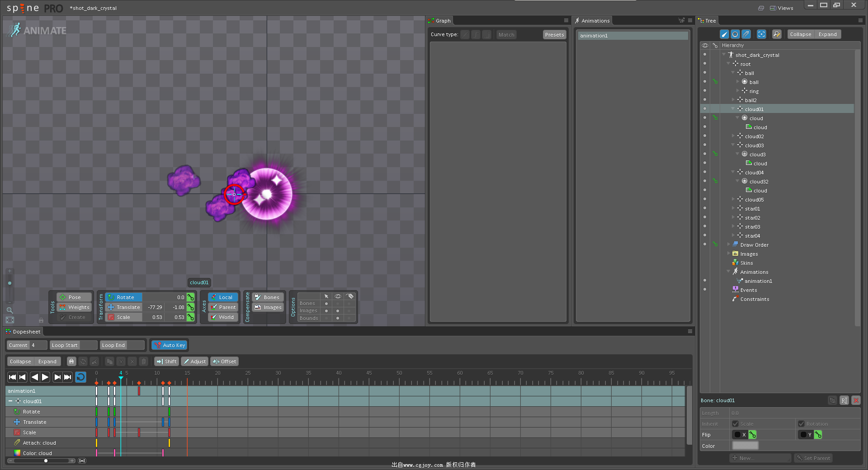Collapse the cloud01 bone node

coord(733,109)
